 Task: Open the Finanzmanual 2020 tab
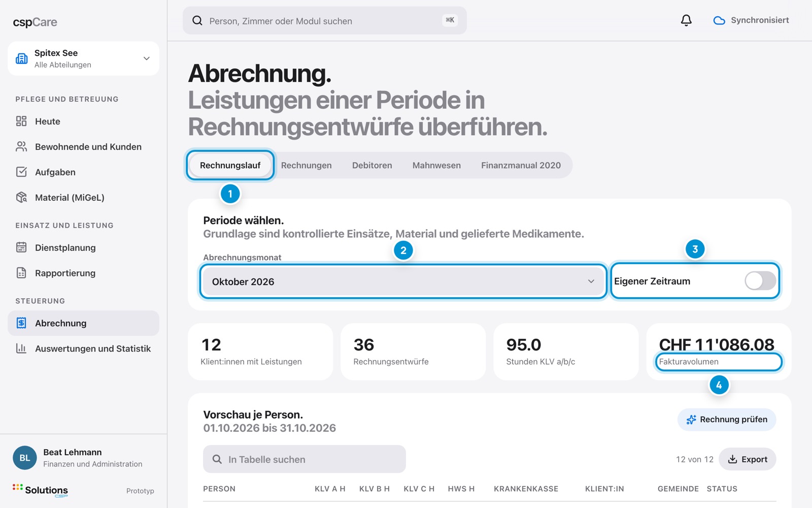[x=521, y=165]
